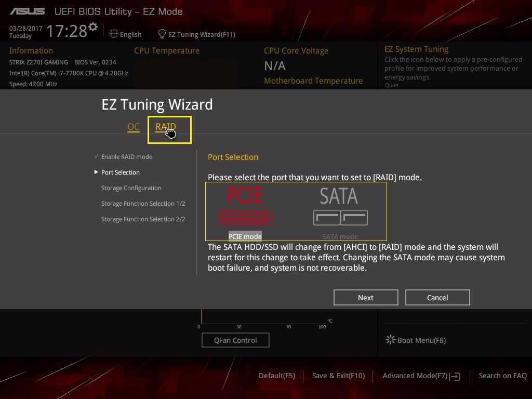Open Search on FAQ

503,376
